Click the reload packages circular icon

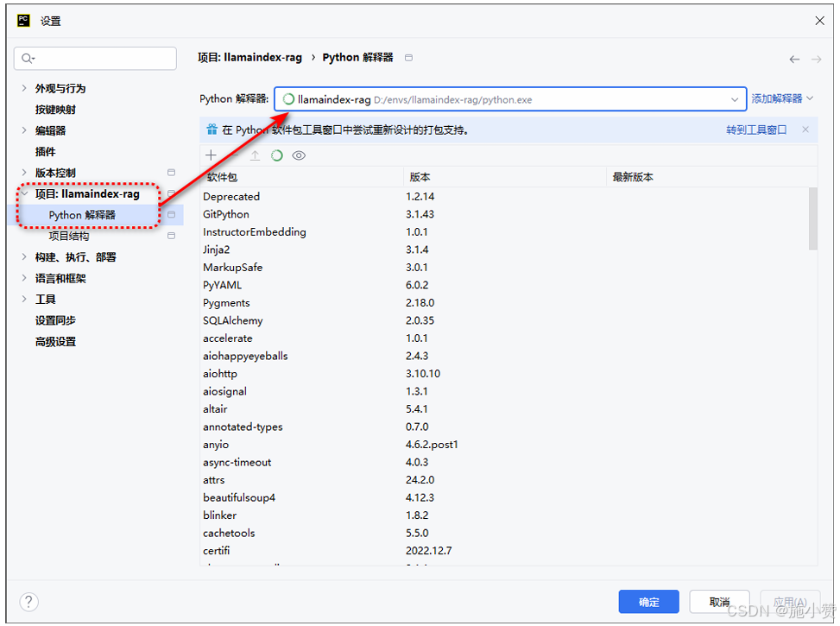click(x=276, y=155)
